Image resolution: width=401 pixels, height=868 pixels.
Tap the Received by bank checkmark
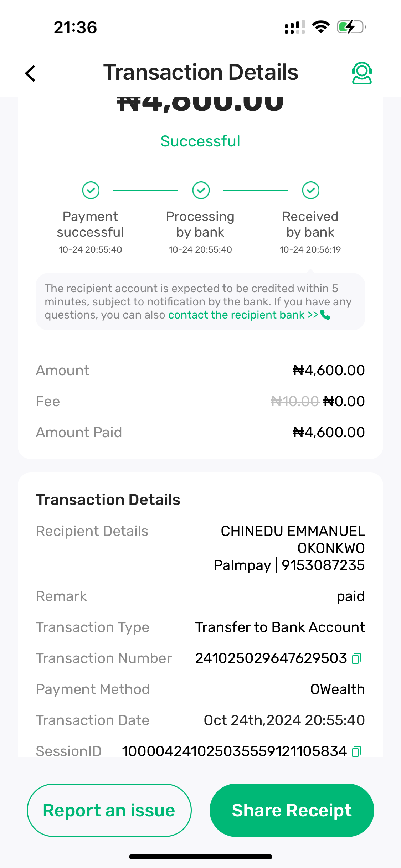tap(310, 190)
